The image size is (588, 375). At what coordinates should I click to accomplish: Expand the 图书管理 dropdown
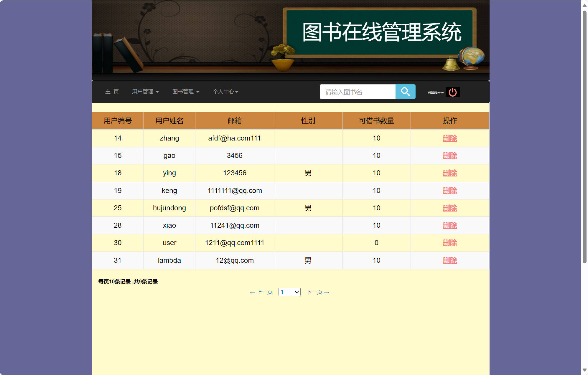coord(186,92)
